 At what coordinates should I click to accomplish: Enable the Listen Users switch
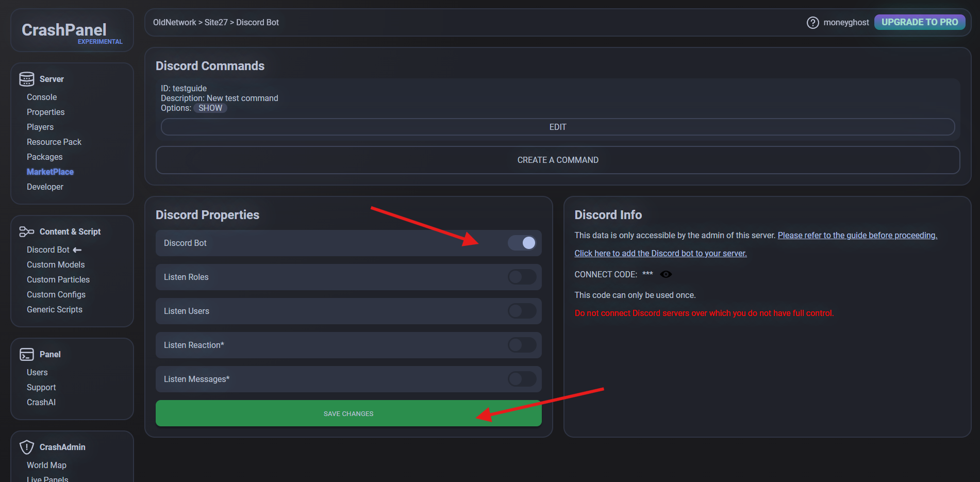pyautogui.click(x=522, y=311)
